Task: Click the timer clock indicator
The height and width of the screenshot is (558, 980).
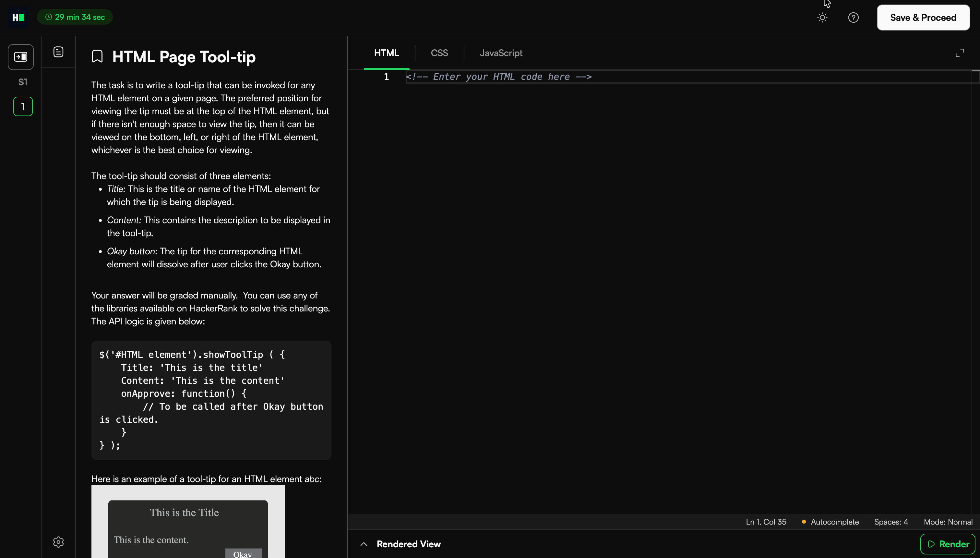Action: point(75,17)
